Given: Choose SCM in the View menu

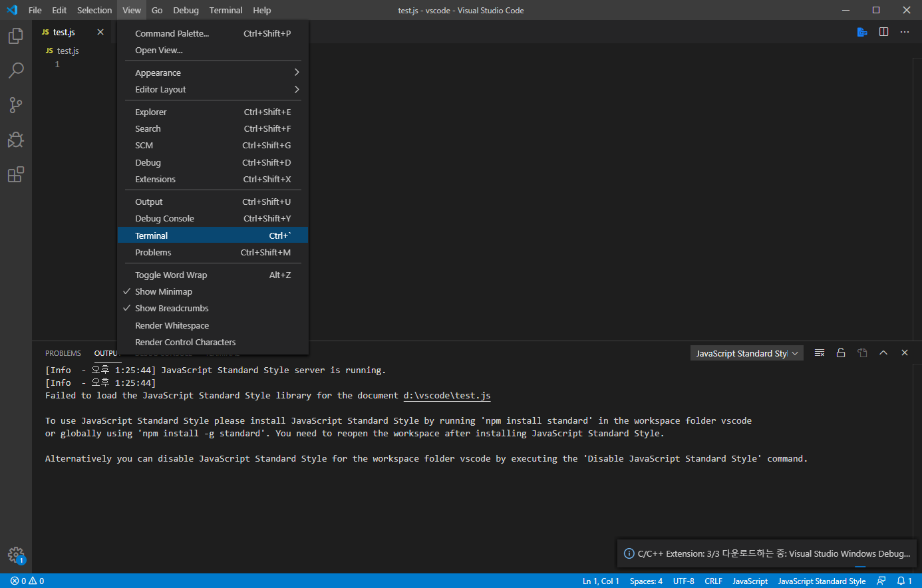Looking at the screenshot, I should click(x=213, y=145).
